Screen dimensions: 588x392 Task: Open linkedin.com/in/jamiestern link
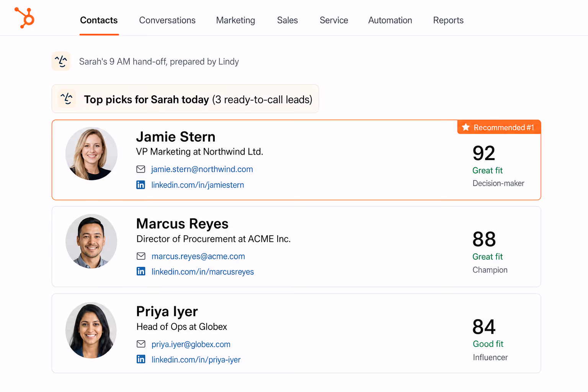pyautogui.click(x=198, y=185)
